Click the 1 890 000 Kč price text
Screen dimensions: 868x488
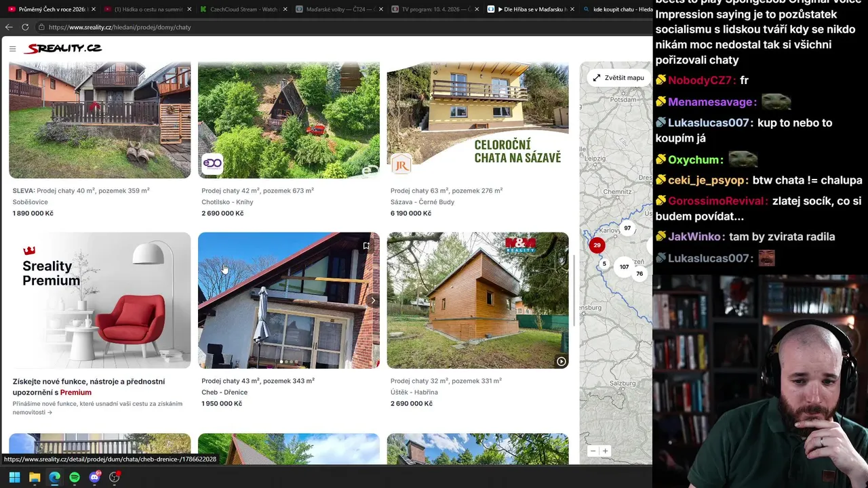(33, 213)
